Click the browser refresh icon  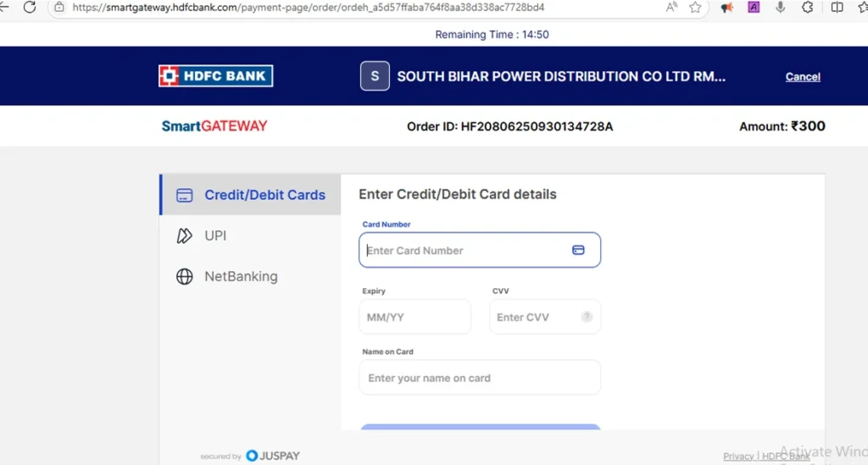(x=30, y=7)
